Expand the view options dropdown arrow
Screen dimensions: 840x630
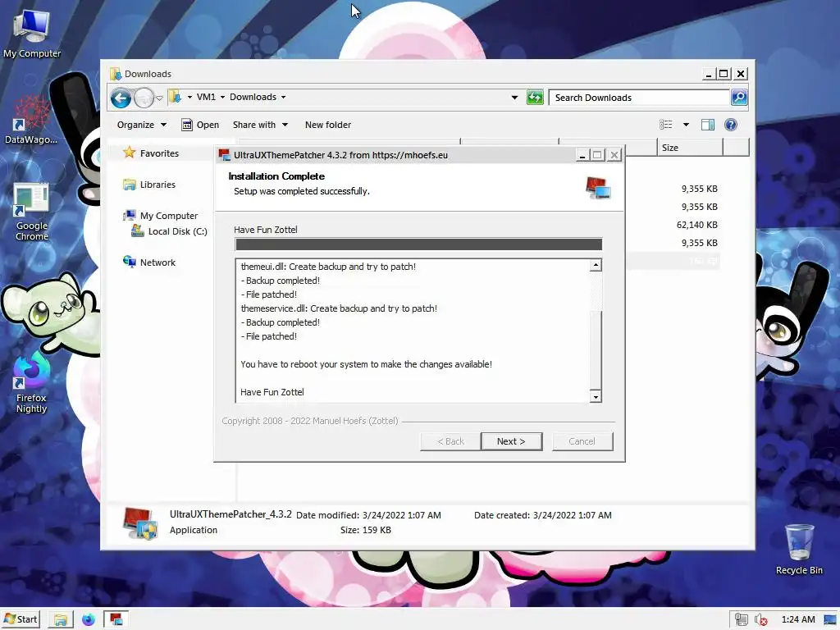(686, 125)
